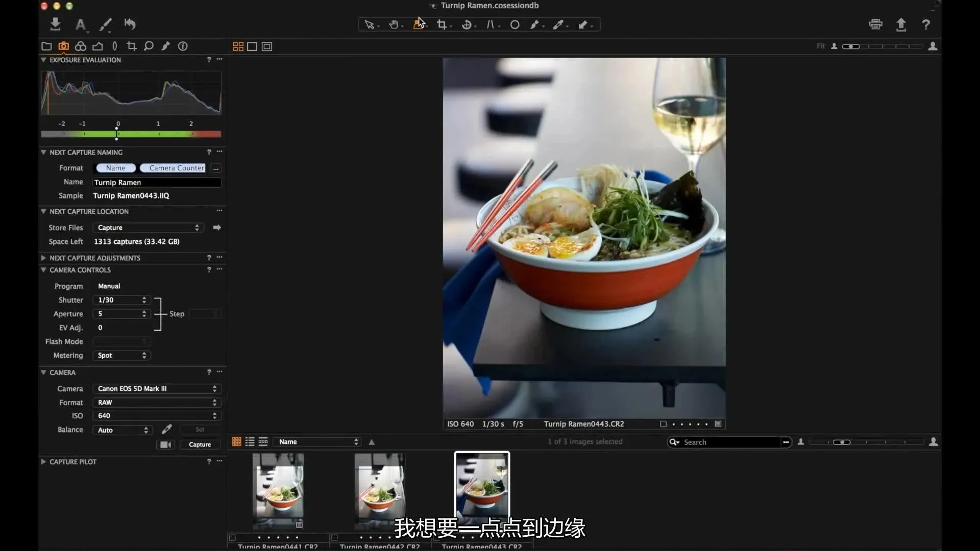The height and width of the screenshot is (551, 980).
Task: Select the Pointer cursor tool
Action: (x=369, y=24)
